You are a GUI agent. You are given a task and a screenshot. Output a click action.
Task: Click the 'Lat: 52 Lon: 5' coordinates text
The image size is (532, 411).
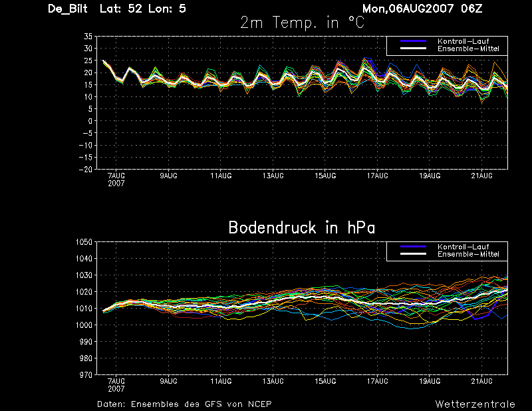(x=143, y=9)
